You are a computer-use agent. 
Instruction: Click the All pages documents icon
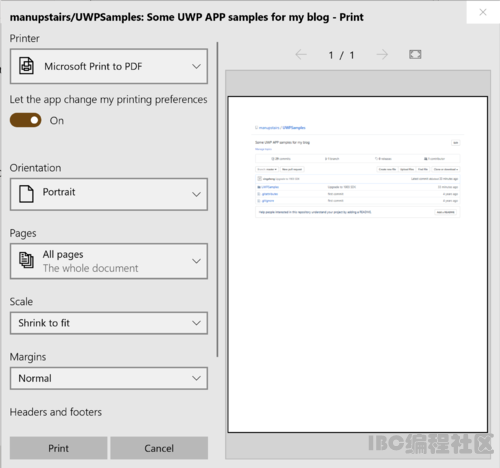(26, 260)
